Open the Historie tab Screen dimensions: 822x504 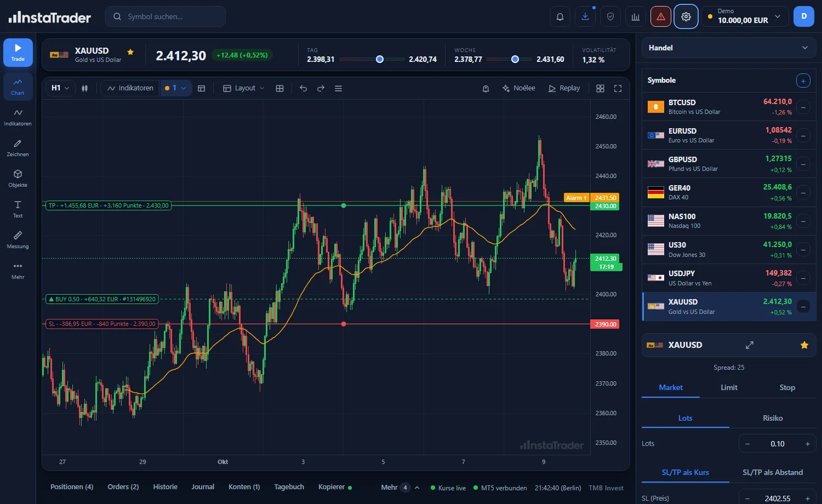pos(165,487)
